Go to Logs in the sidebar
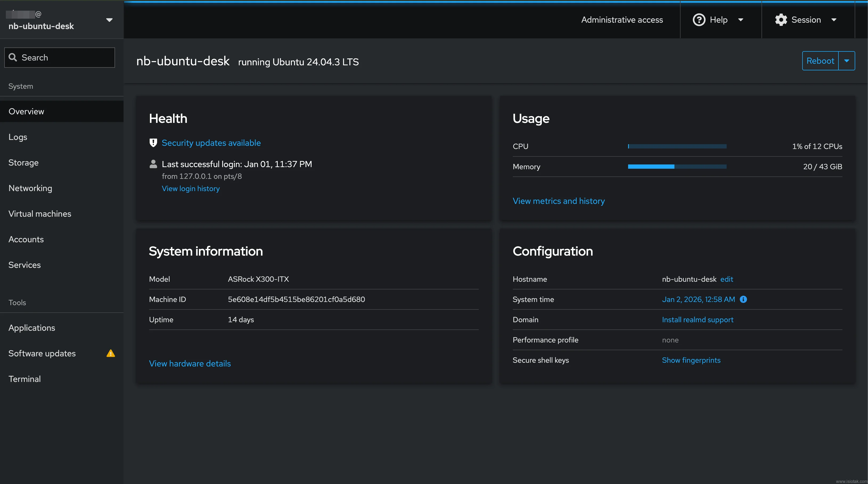 [x=62, y=137]
